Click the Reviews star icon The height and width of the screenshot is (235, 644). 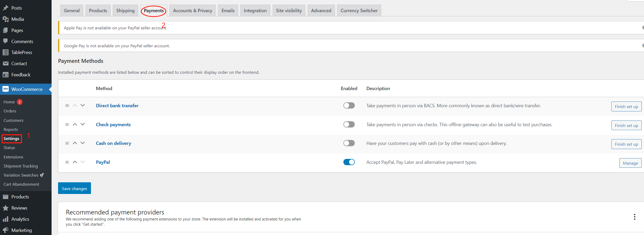click(5, 208)
